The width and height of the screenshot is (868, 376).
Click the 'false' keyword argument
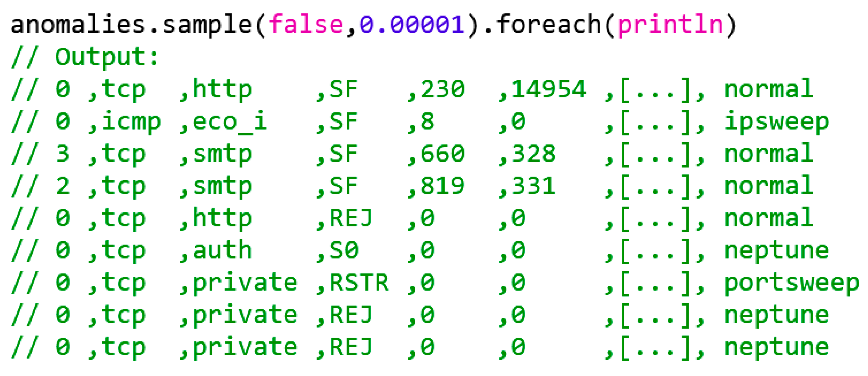[305, 24]
